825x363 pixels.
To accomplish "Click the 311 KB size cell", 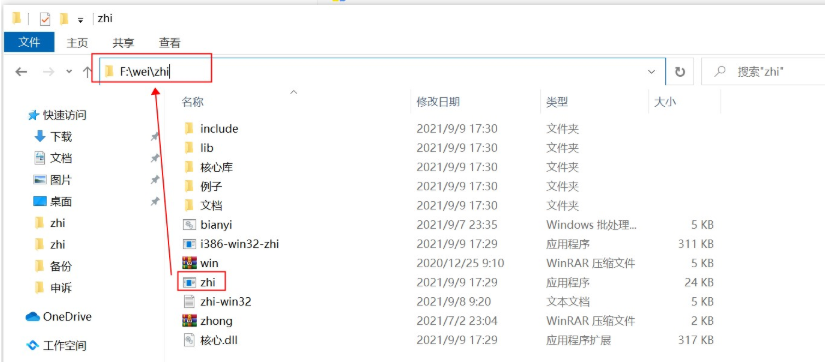I will [696, 244].
